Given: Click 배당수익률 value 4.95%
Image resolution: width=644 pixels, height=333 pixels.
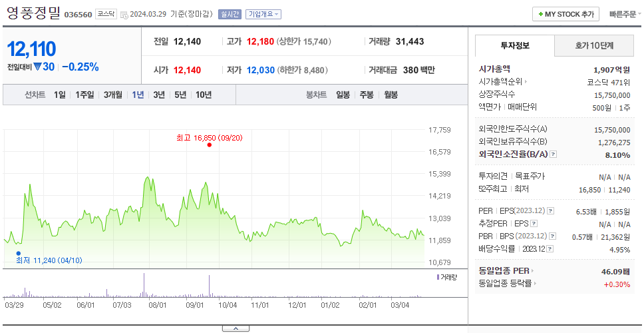Looking at the screenshot, I should point(620,249).
